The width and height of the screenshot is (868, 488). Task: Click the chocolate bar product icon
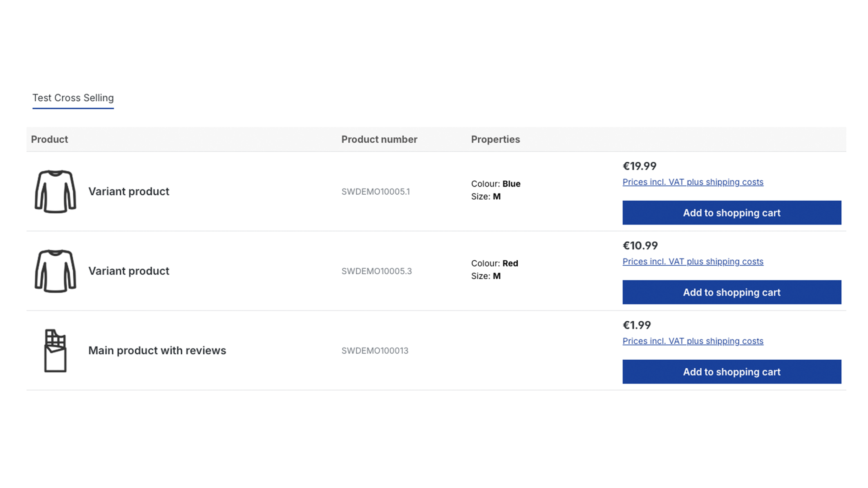(x=55, y=351)
